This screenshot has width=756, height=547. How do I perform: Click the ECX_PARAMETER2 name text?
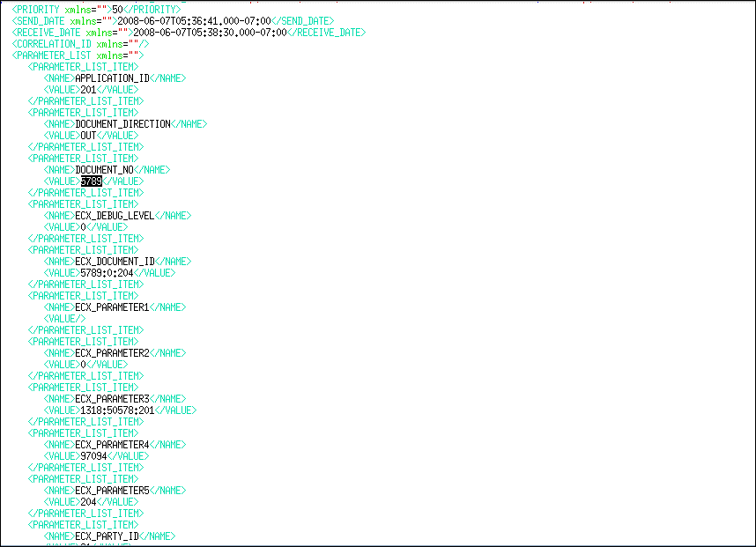(112, 353)
